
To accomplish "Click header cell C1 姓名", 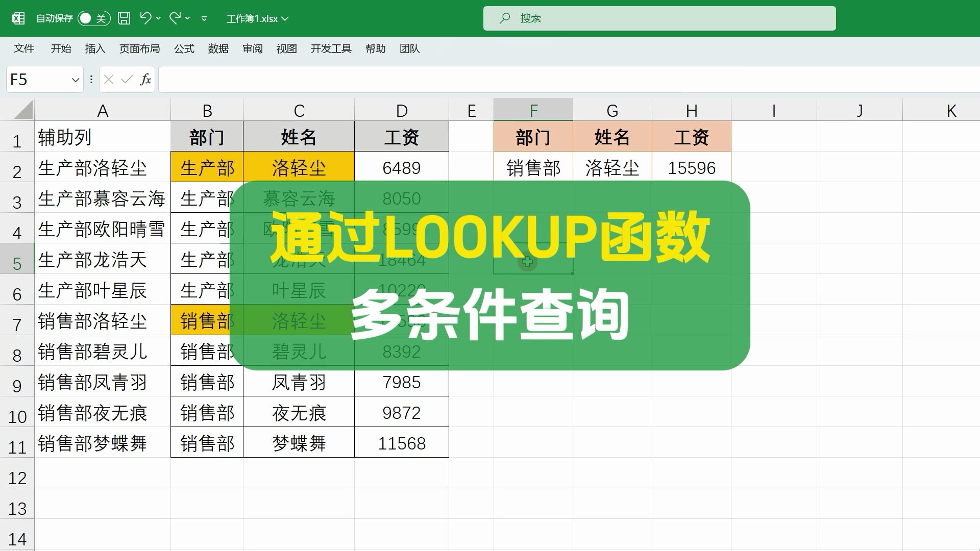I will click(299, 137).
